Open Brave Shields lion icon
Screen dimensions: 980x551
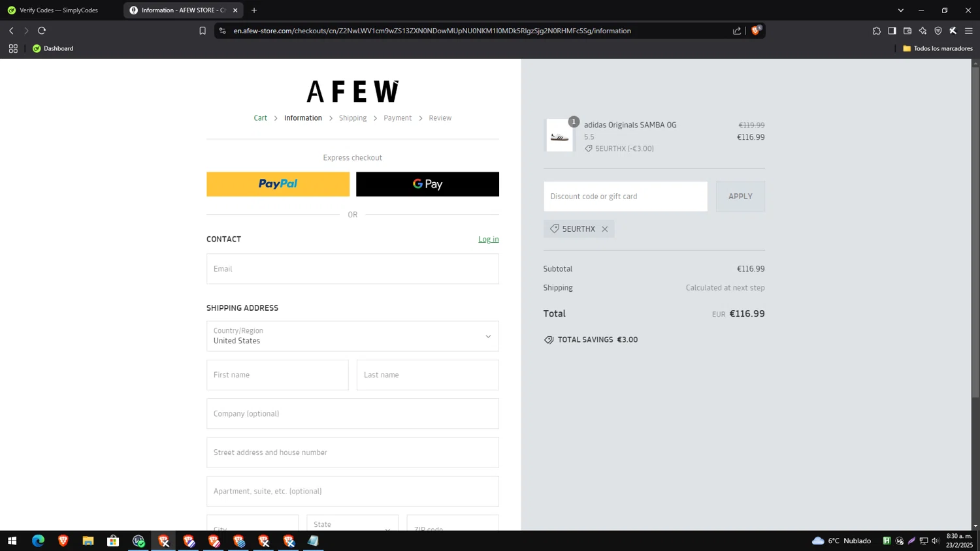756,30
